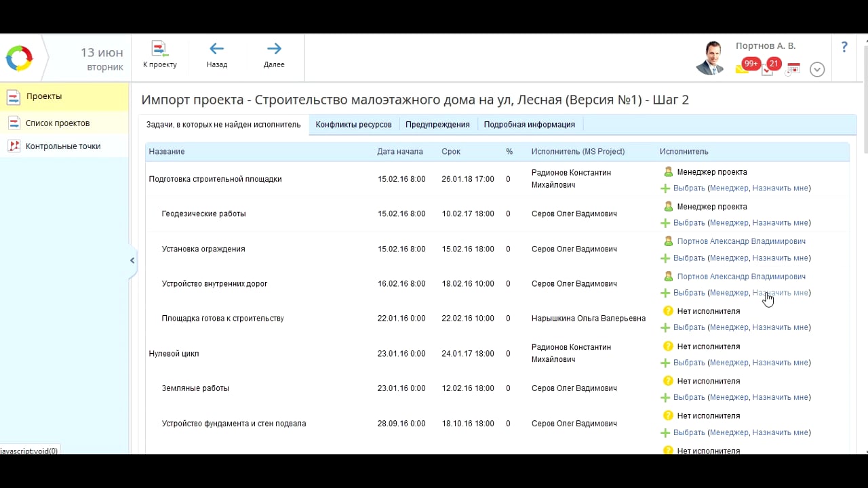This screenshot has width=868, height=488.
Task: Select Проекты section in sidebar
Action: tap(64, 96)
